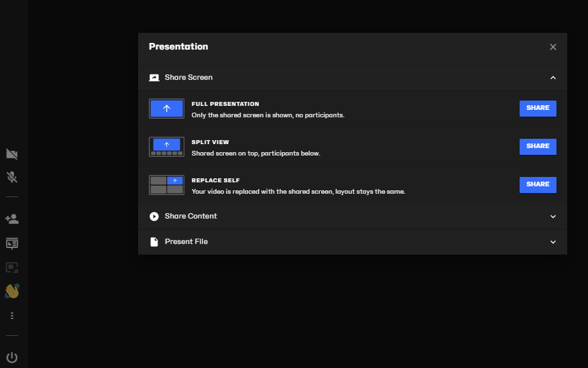This screenshot has width=588, height=368.
Task: Toggle the camera off icon in sidebar
Action: click(x=12, y=154)
